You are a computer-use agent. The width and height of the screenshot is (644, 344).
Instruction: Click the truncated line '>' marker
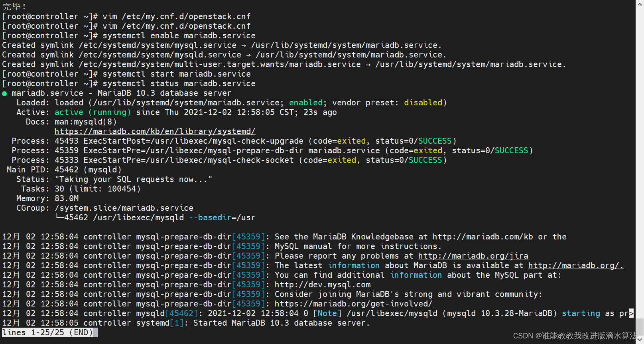631,314
